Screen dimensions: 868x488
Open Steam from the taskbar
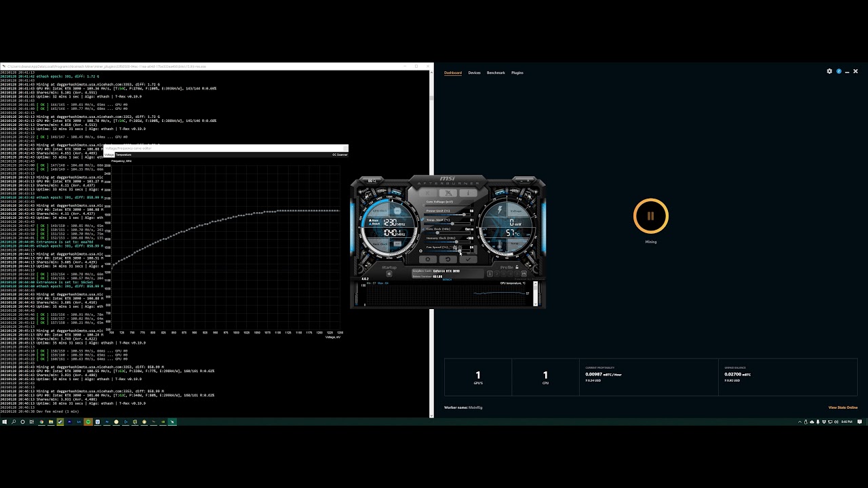[60, 422]
